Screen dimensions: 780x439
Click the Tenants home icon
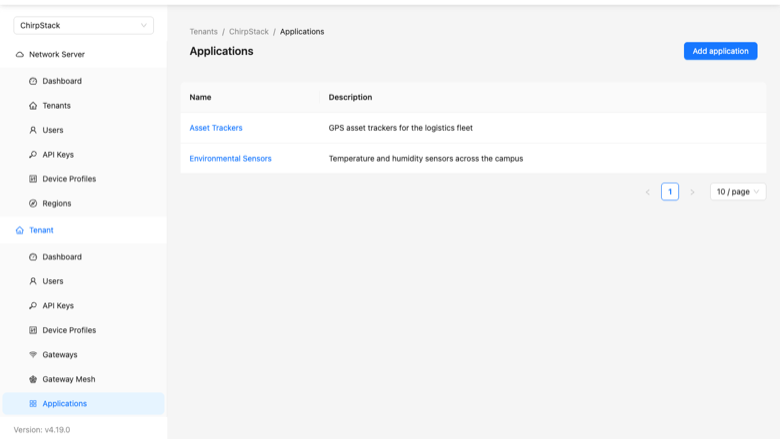click(33, 105)
